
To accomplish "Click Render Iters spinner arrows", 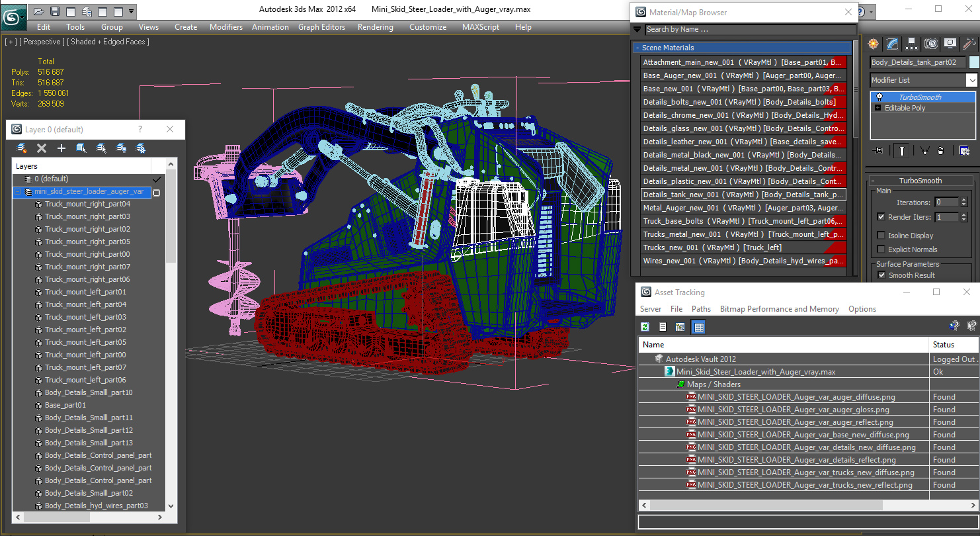I will click(x=963, y=217).
